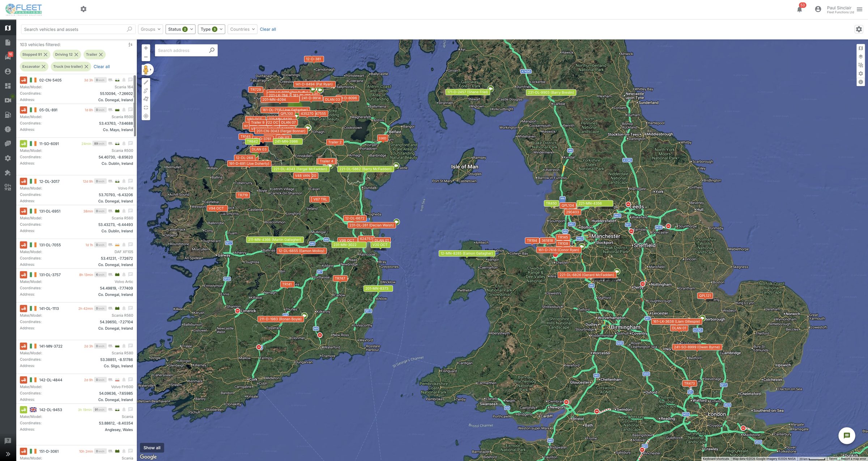The height and width of the screenshot is (461, 868).
Task: Open the fuel station section in sidebar
Action: (x=8, y=115)
